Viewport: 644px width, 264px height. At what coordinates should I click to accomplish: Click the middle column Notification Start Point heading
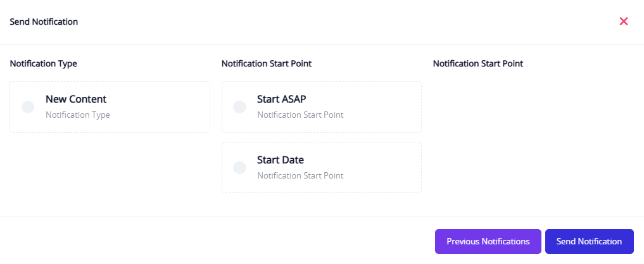coord(267,63)
